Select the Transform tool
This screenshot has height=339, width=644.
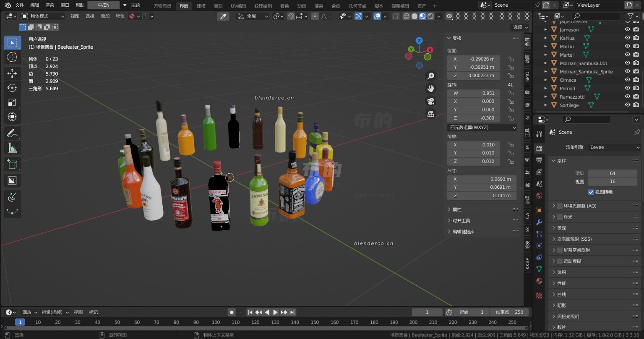(x=12, y=117)
